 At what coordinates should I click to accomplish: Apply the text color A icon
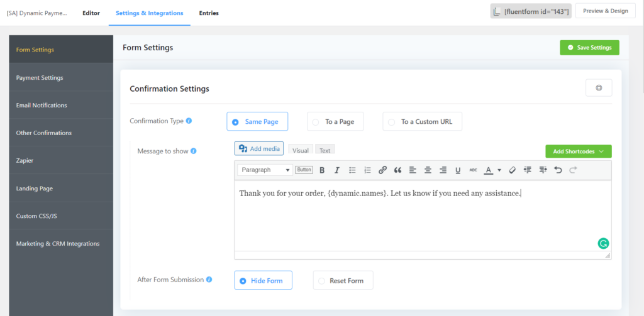coord(488,170)
